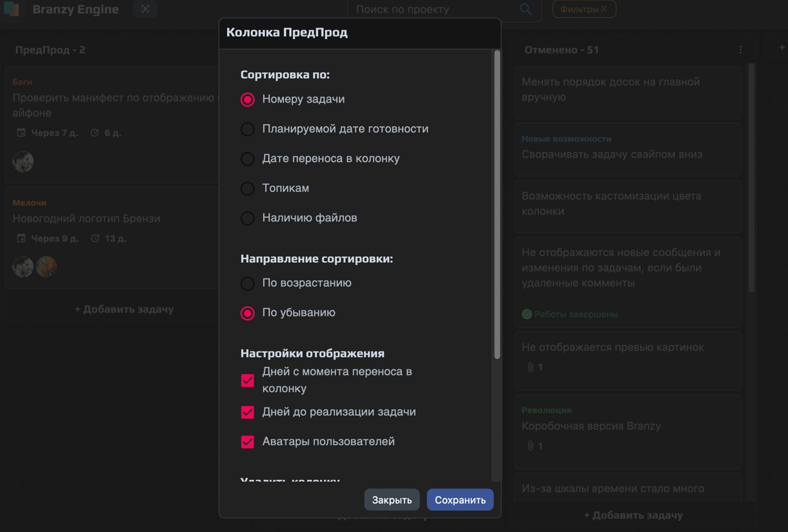
Task: Click the second avatar on Новогодний логотип card
Action: tap(47, 267)
